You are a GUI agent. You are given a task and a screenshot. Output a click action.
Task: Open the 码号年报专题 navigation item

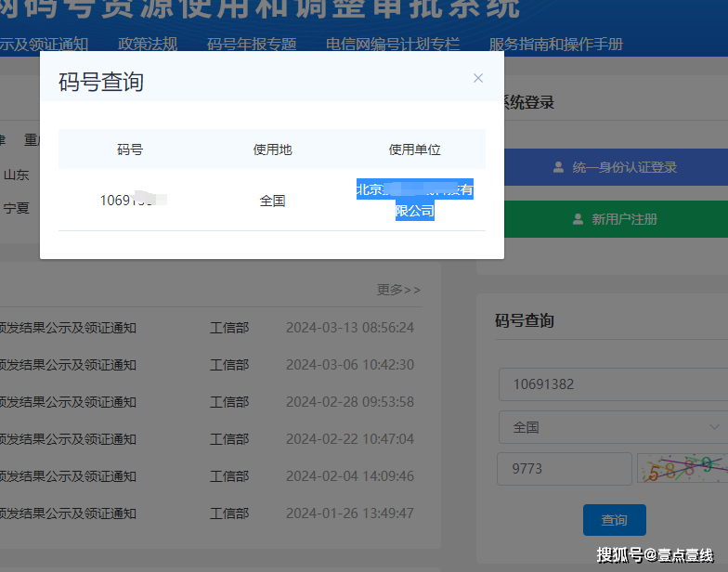pyautogui.click(x=251, y=45)
